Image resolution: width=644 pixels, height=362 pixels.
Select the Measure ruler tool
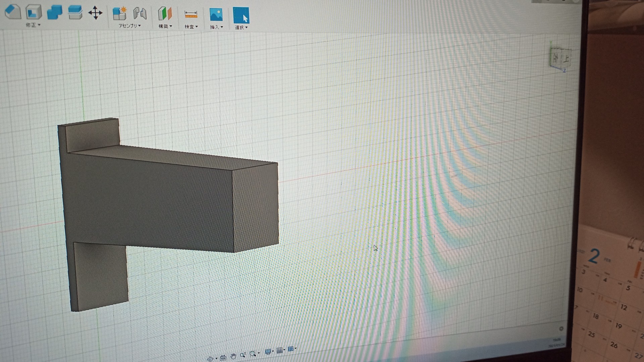191,14
